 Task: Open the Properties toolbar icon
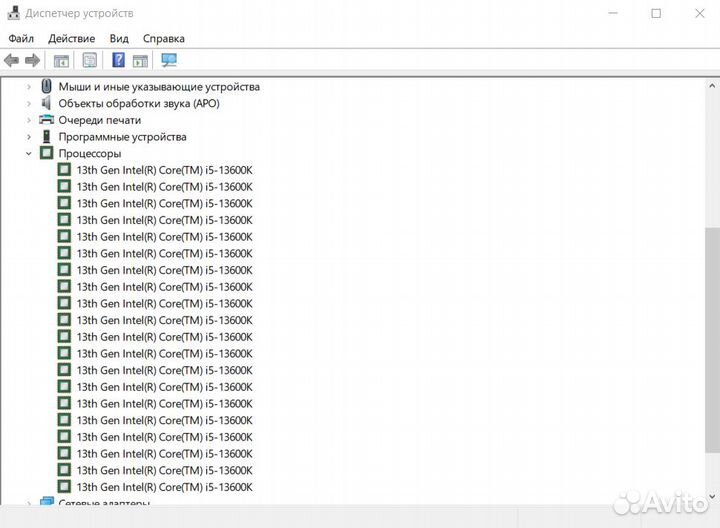coord(90,60)
